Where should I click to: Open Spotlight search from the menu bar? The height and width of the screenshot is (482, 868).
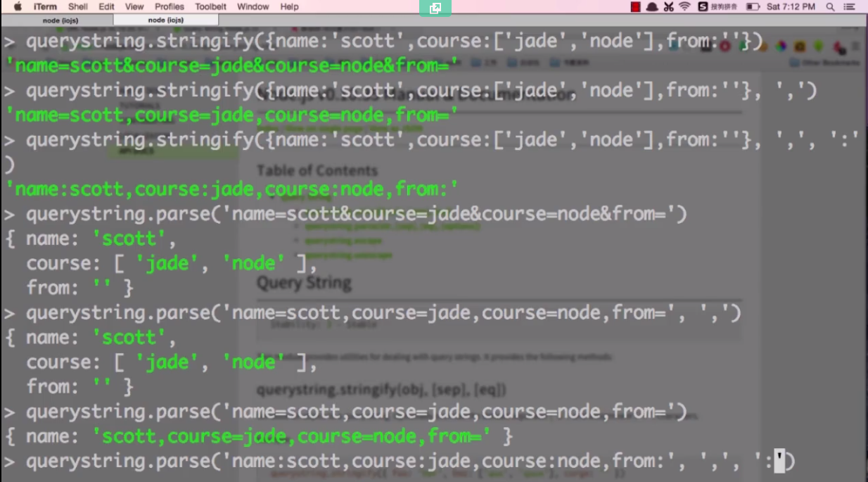click(x=830, y=6)
